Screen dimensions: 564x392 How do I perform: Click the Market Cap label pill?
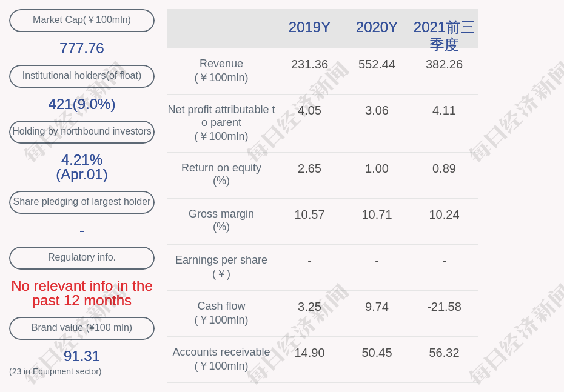pos(81,20)
